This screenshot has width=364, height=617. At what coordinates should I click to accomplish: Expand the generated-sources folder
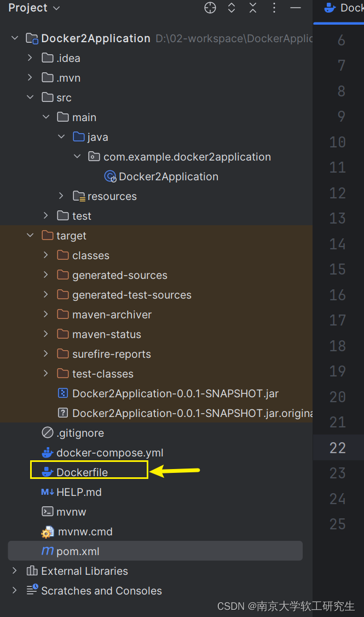(x=46, y=275)
